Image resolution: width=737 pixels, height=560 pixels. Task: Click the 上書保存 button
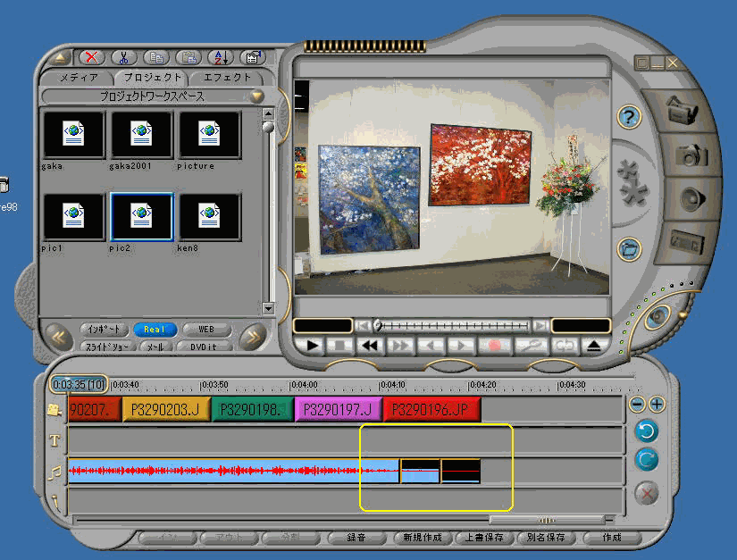pos(484,538)
